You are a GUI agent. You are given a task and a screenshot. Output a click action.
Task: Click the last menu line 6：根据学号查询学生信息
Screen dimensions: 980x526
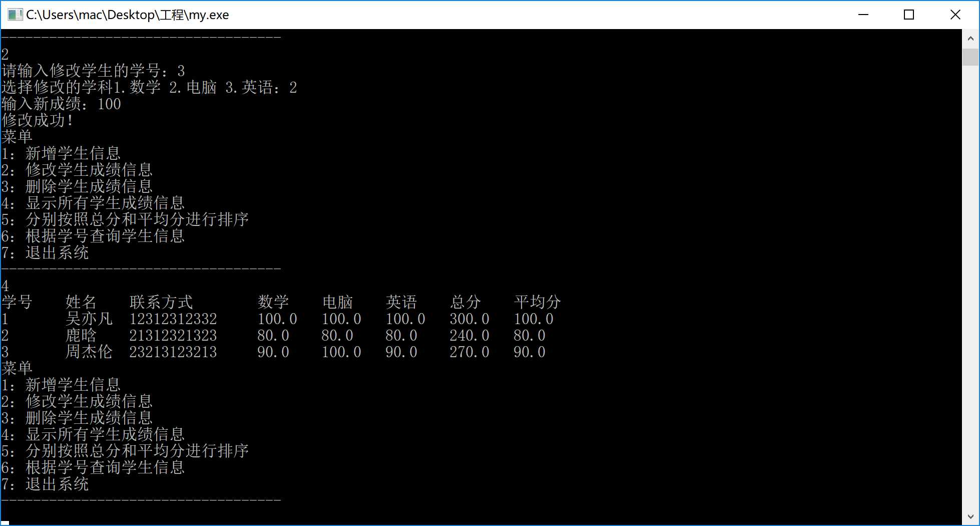pyautogui.click(x=93, y=467)
